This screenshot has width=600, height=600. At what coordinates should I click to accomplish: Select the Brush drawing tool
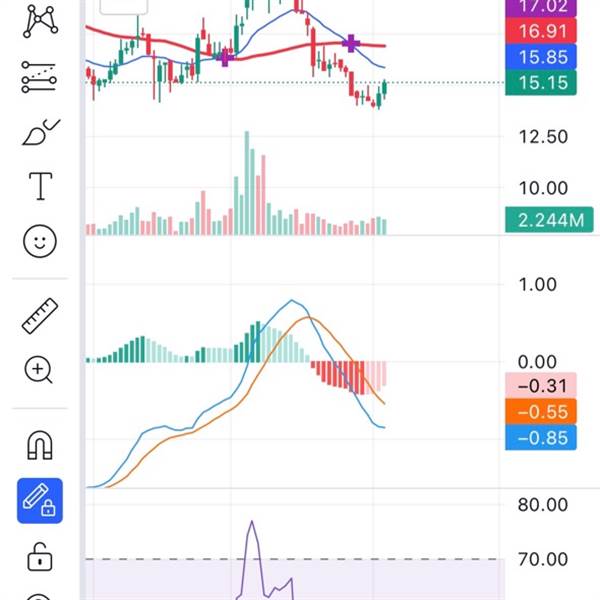click(41, 132)
